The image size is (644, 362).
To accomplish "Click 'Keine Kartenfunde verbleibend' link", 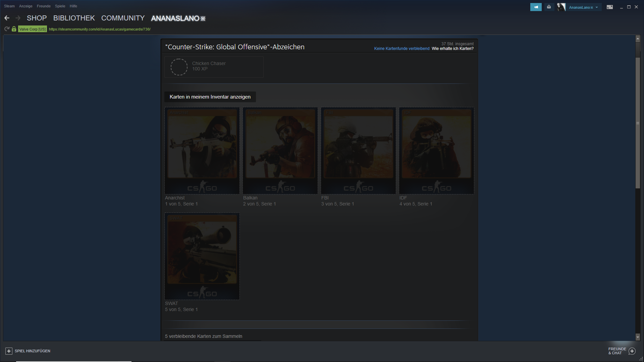I will click(402, 49).
